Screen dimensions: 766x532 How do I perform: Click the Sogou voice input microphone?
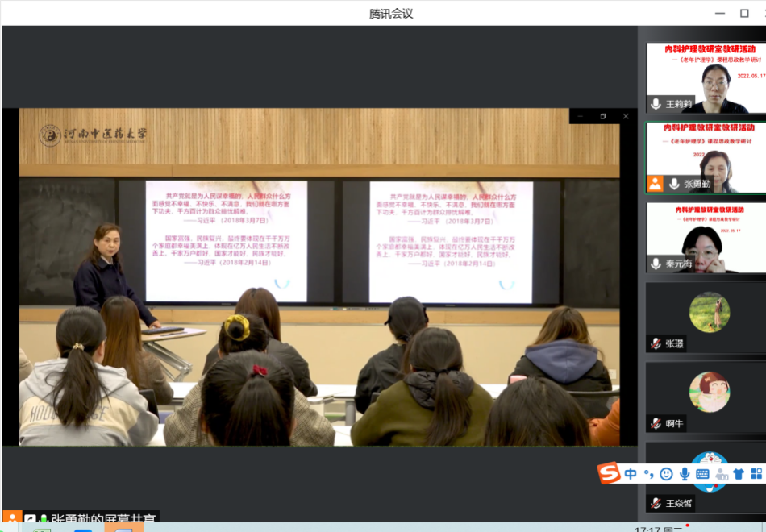685,474
